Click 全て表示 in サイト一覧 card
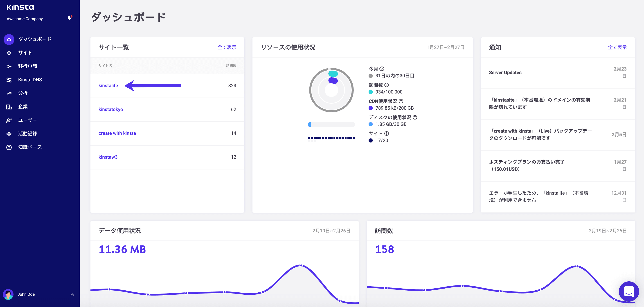Screen dimensions: 644x307 click(x=227, y=47)
